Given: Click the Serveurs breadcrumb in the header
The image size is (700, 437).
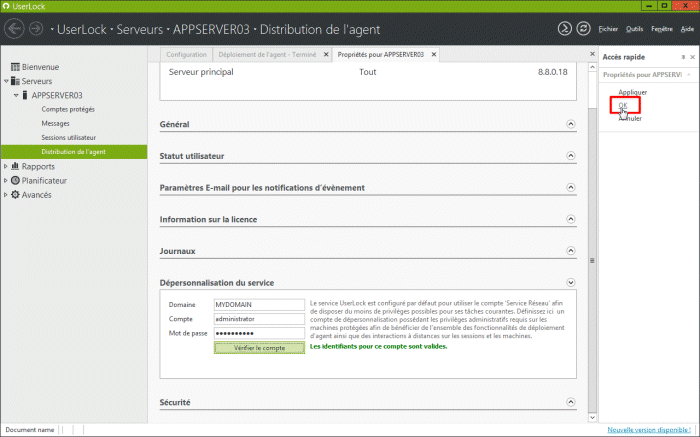Looking at the screenshot, I should (x=140, y=29).
